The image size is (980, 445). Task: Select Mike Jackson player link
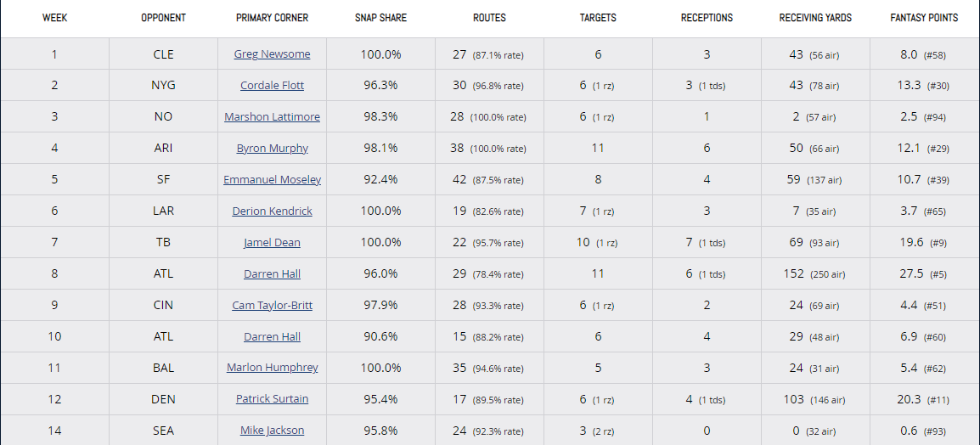click(272, 431)
